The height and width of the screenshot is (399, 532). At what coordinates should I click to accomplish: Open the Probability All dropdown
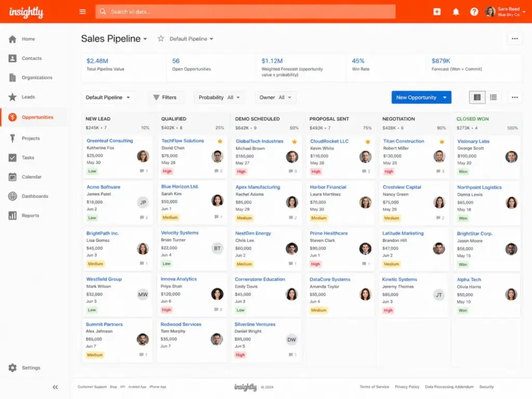[x=219, y=97]
